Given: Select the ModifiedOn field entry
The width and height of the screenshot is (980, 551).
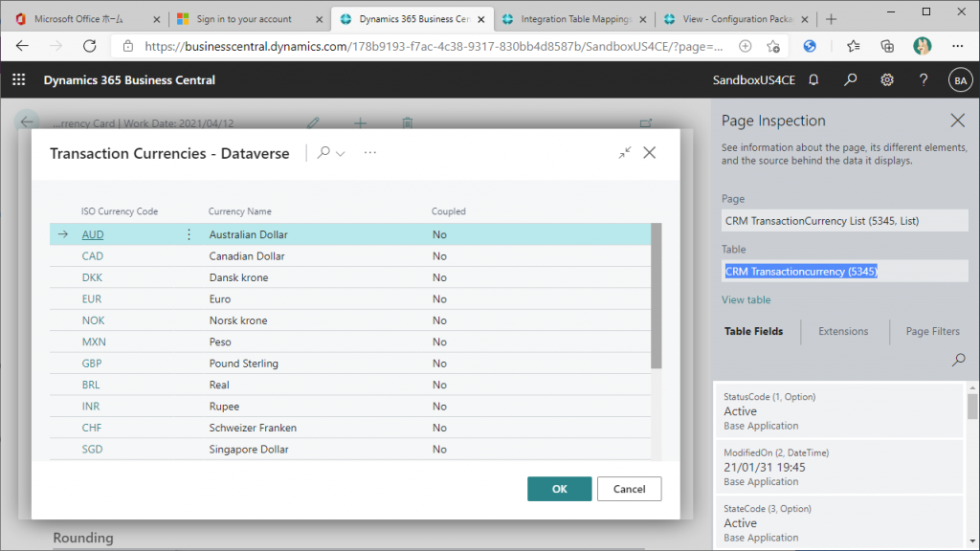Looking at the screenshot, I should tap(838, 467).
